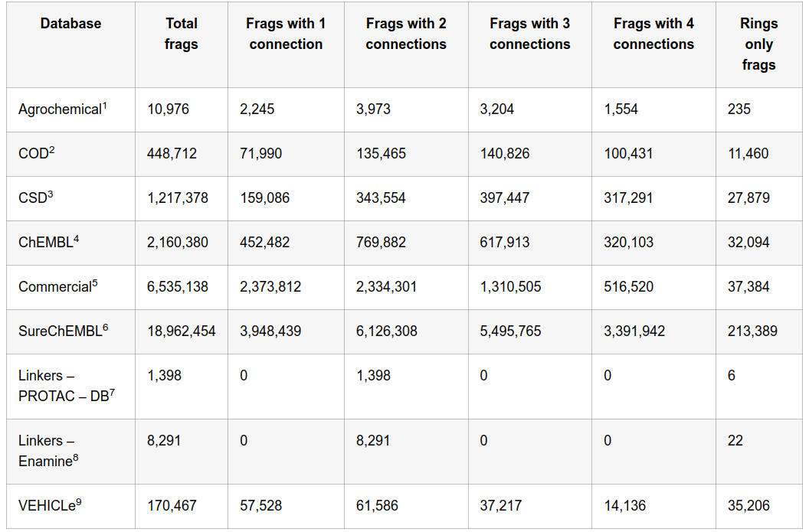Select PROTAC rings only value 6
The width and height of the screenshot is (809, 532).
732,375
